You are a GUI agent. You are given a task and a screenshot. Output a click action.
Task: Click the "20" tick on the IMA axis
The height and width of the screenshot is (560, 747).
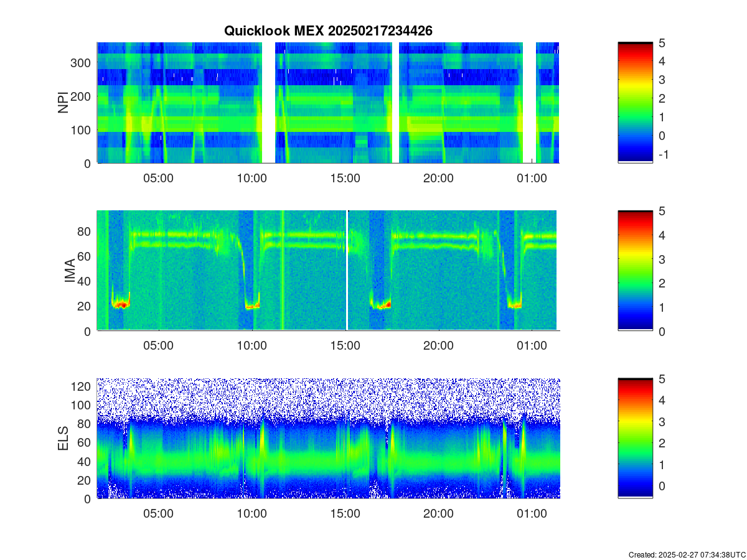(x=85, y=306)
